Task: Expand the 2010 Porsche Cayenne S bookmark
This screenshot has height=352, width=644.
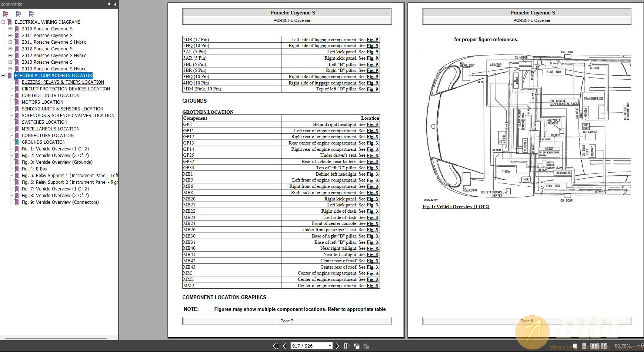Action: pyautogui.click(x=10, y=29)
